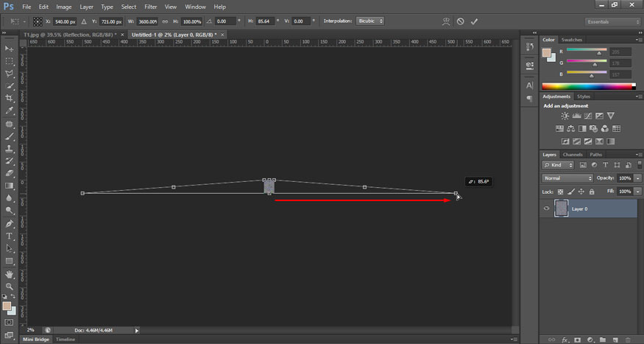This screenshot has width=644, height=344.
Task: Open the Normal blend mode dropdown
Action: 567,178
